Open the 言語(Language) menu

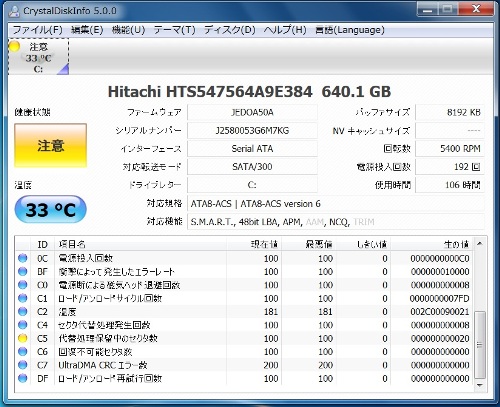[x=350, y=30]
